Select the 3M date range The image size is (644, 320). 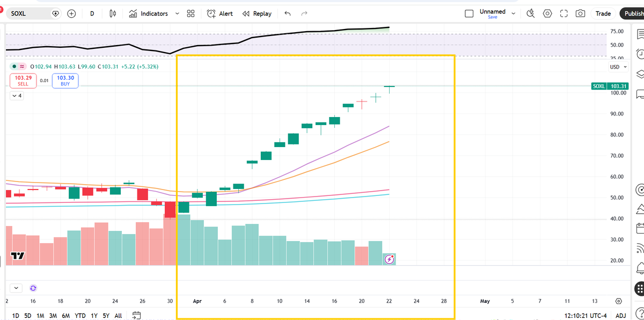click(53, 316)
